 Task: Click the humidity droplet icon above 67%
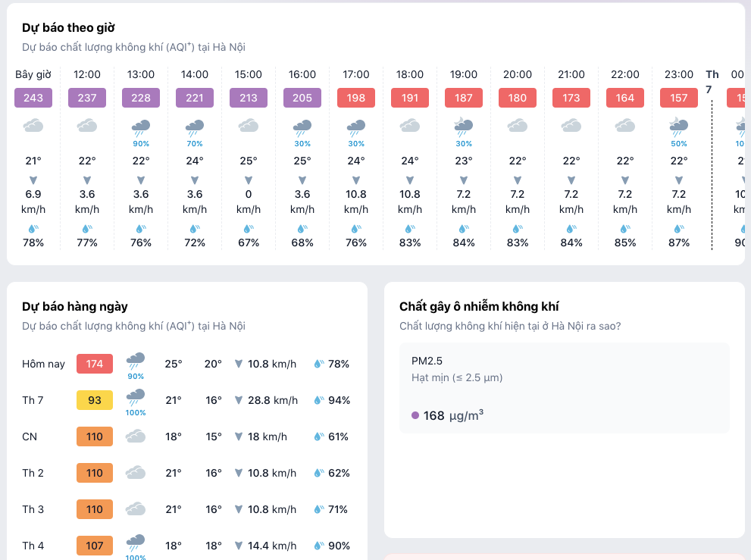click(249, 228)
